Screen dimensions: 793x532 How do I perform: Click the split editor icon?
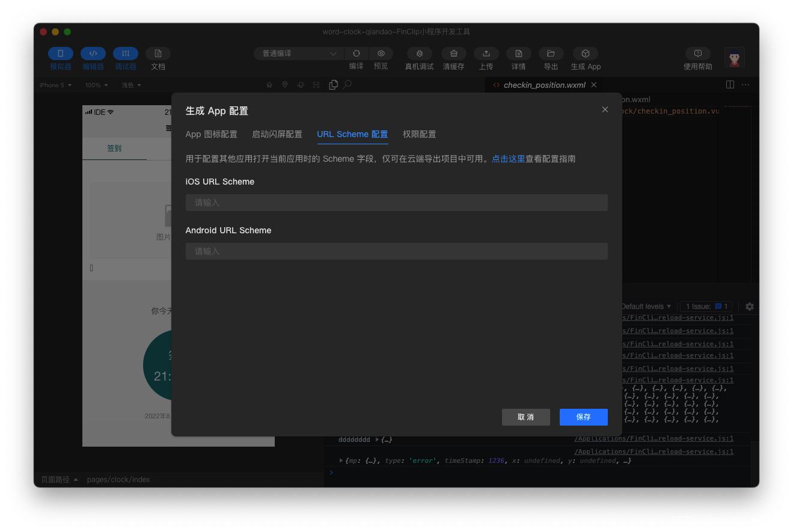point(730,85)
